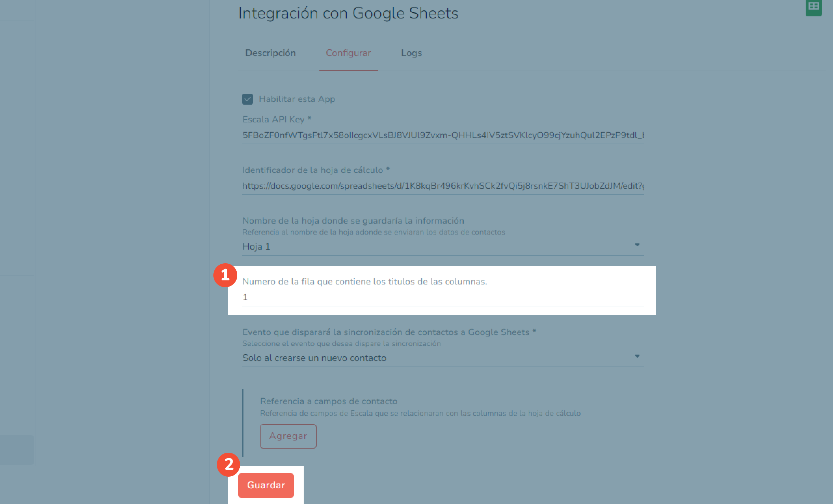Select the Configurar tab
Screen dimensions: 833x504
348,53
